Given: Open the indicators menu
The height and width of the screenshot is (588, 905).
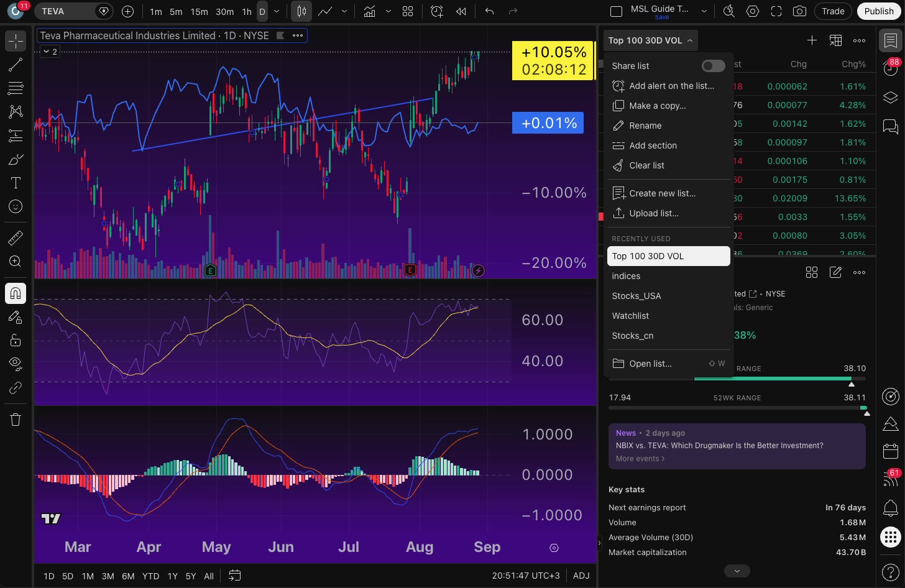Looking at the screenshot, I should click(370, 11).
